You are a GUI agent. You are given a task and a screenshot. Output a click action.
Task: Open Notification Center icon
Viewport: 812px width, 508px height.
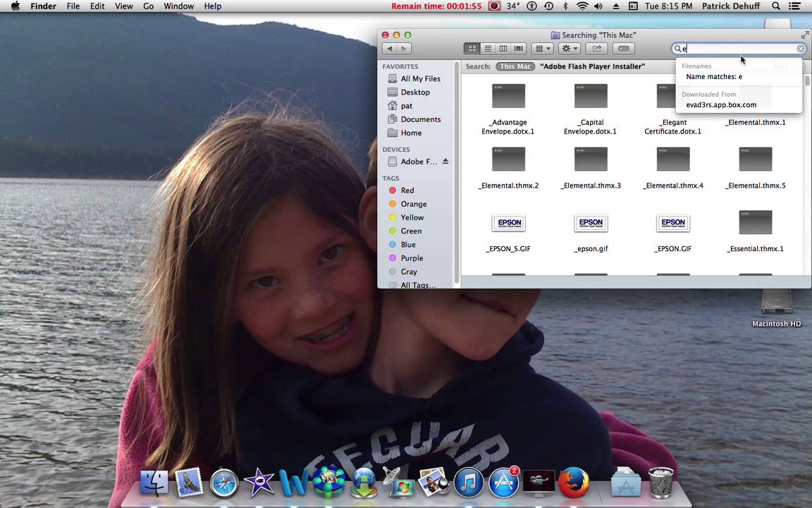pyautogui.click(x=794, y=6)
